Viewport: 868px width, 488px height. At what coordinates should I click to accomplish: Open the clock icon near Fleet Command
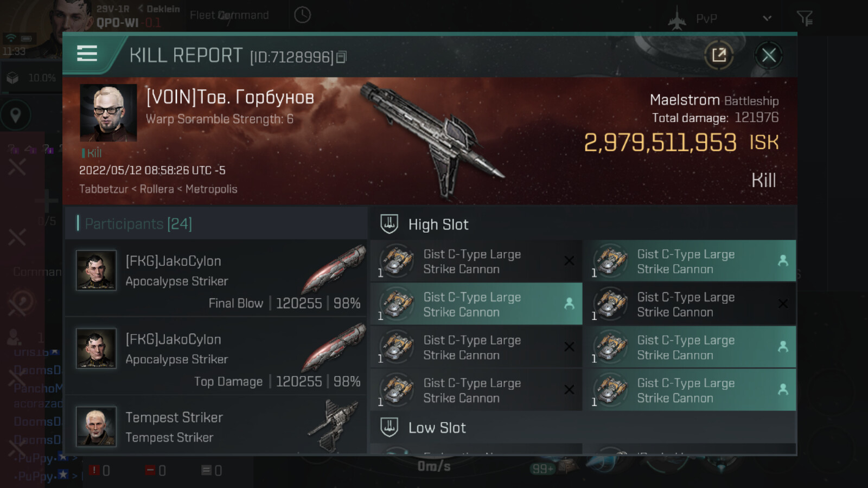coord(302,15)
